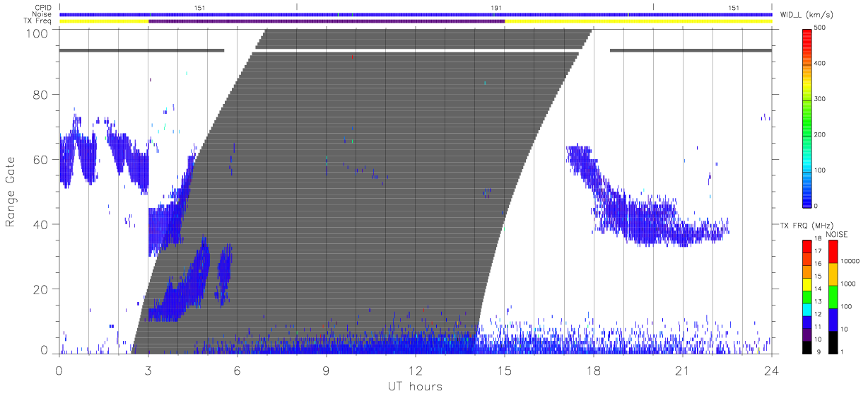Click the 'WID⊥ (km/s)' colorbar title
Screen dimensions: 868x401
(x=806, y=14)
